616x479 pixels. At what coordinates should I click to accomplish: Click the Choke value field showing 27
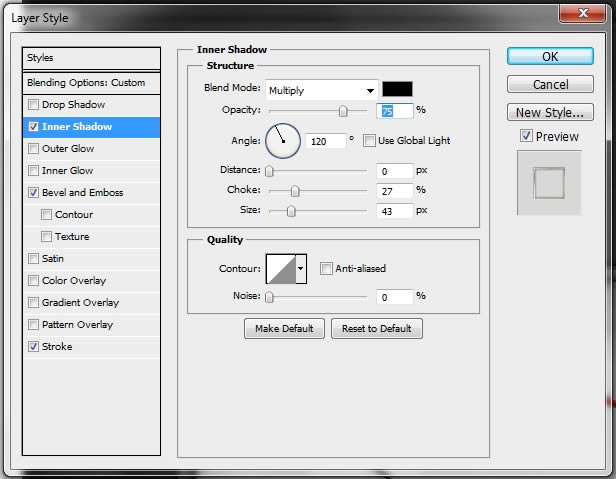[x=395, y=191]
